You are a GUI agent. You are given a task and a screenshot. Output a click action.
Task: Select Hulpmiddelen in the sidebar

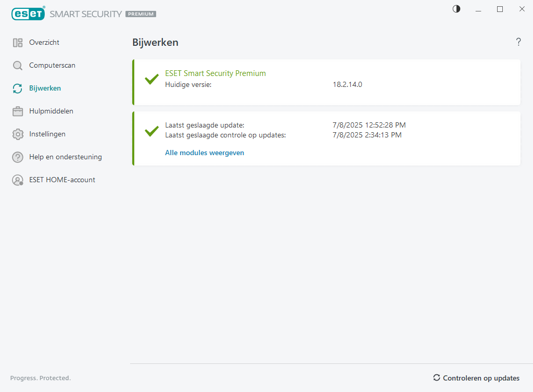tap(51, 111)
